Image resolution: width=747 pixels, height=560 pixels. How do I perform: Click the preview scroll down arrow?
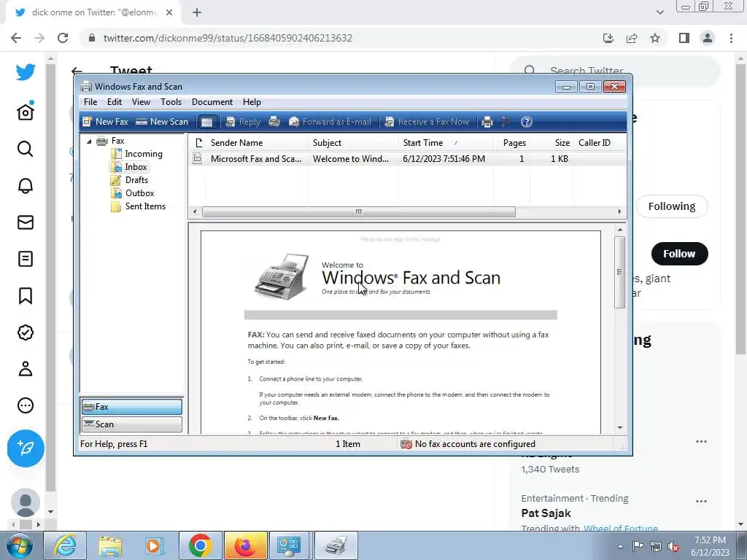[620, 427]
